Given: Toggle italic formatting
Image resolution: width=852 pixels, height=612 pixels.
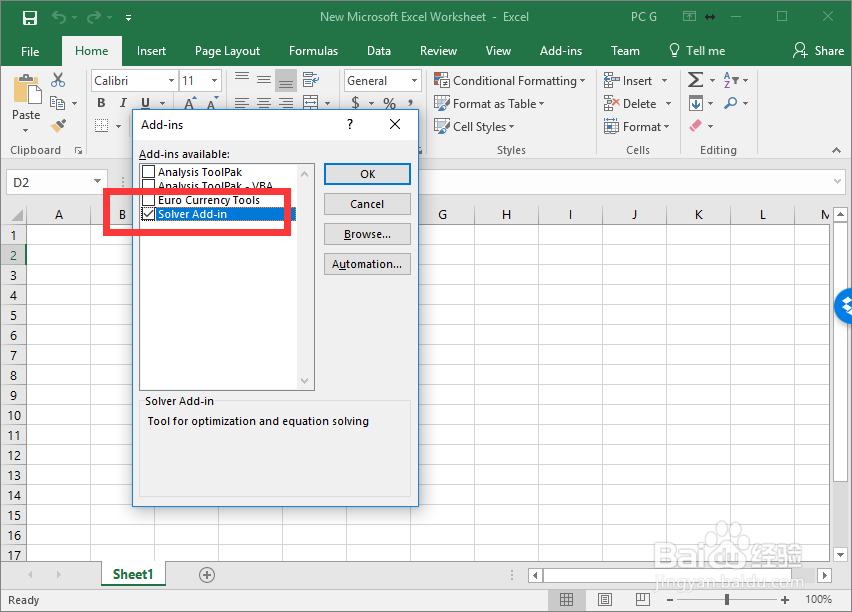Looking at the screenshot, I should (123, 103).
